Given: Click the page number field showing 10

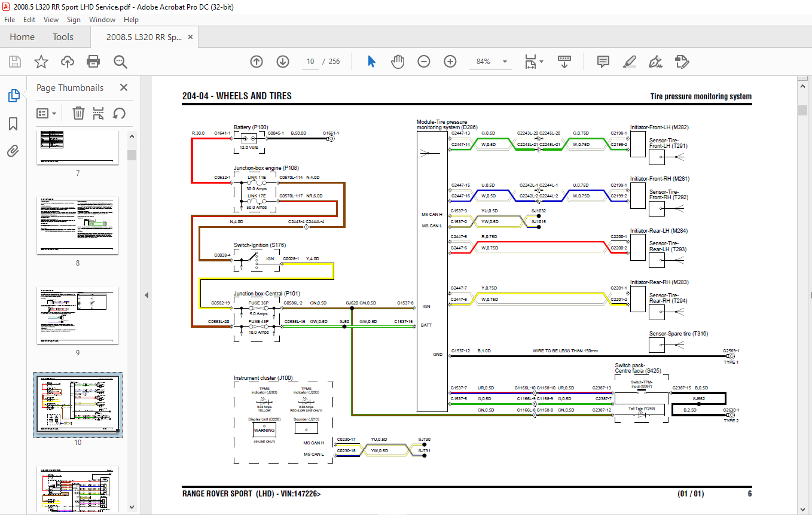Looking at the screenshot, I should click(x=310, y=62).
